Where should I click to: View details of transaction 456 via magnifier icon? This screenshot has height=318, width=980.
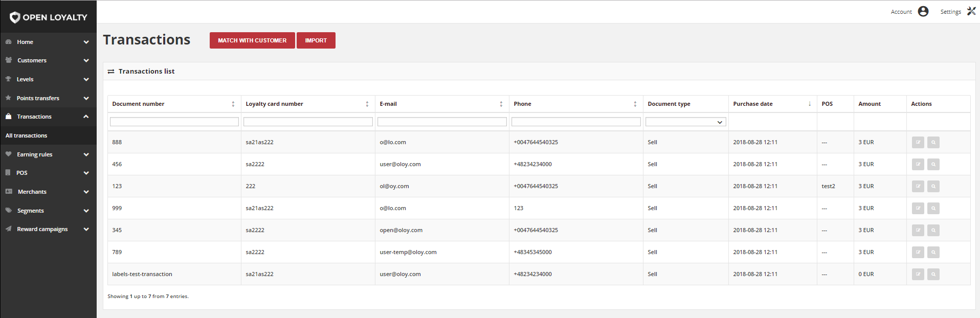[933, 164]
